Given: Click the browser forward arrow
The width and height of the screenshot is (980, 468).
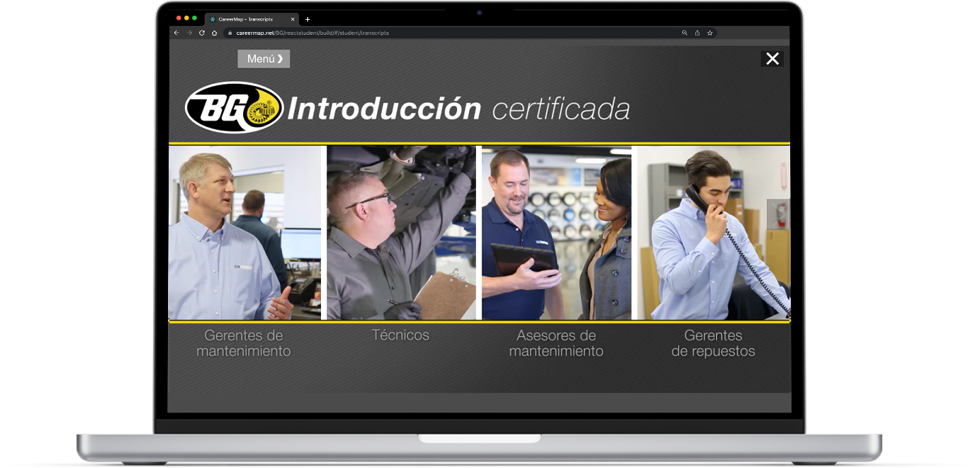Looking at the screenshot, I should click(x=189, y=33).
